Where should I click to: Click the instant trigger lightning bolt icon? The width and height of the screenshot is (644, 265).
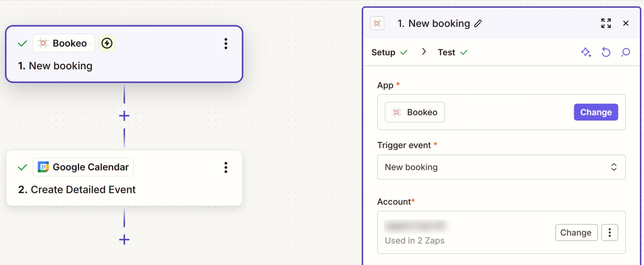pyautogui.click(x=107, y=43)
